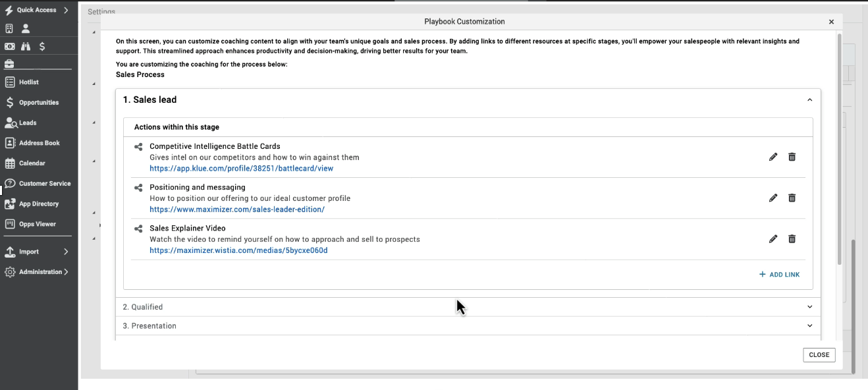Click the person icon in the sidebar

pos(26,28)
